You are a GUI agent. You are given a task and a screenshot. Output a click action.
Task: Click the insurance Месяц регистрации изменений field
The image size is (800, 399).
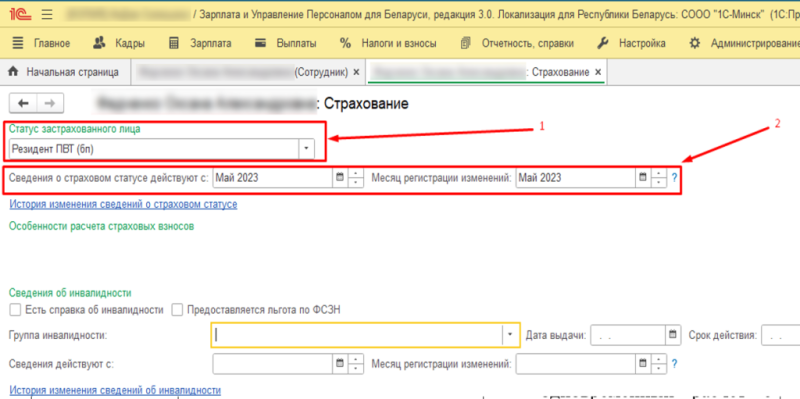point(576,178)
